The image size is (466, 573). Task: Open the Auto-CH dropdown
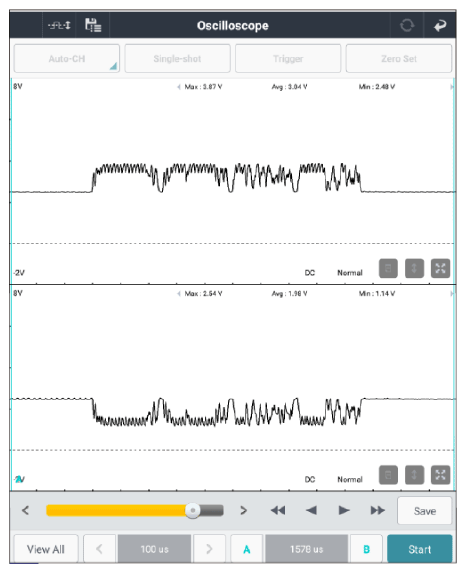(67, 58)
